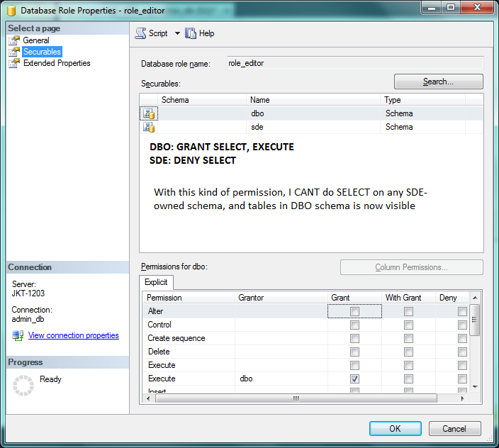Screen dimensions: 499x448
Task: Check Grant for Delete permission
Action: tap(354, 352)
